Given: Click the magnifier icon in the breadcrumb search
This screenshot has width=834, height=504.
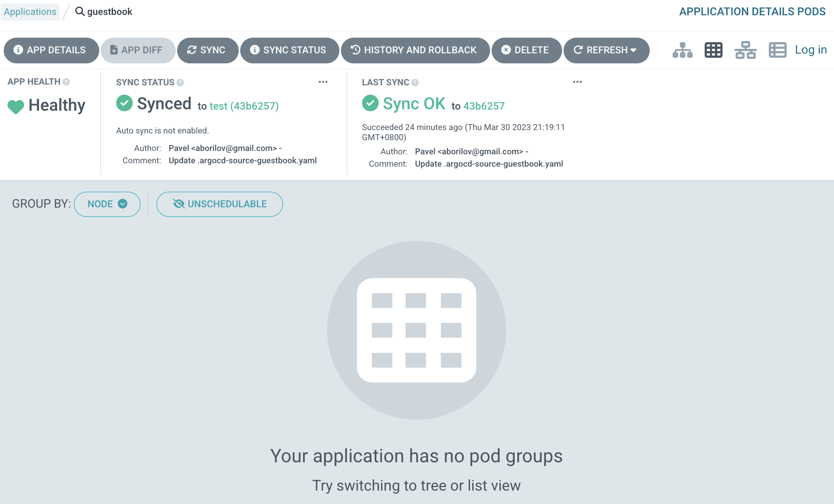Looking at the screenshot, I should 80,12.
